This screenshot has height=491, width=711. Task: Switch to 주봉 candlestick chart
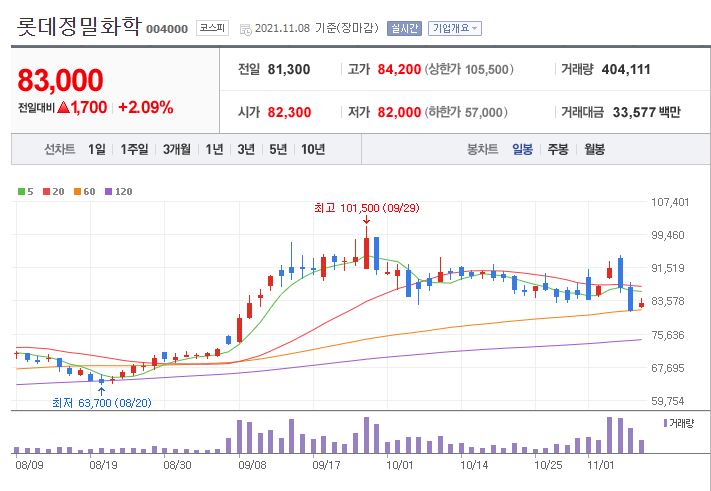pyautogui.click(x=558, y=149)
